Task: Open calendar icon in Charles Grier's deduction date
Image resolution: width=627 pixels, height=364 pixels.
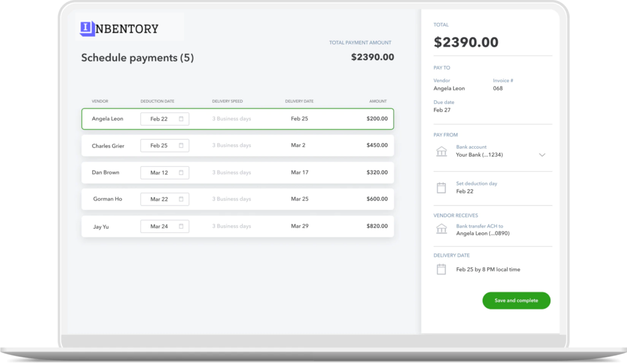Action: pyautogui.click(x=181, y=146)
